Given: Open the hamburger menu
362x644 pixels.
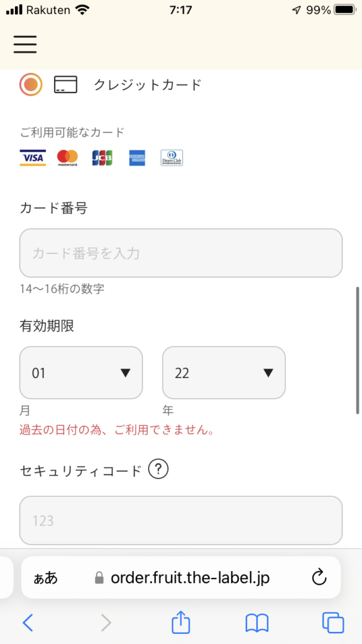Looking at the screenshot, I should point(25,45).
